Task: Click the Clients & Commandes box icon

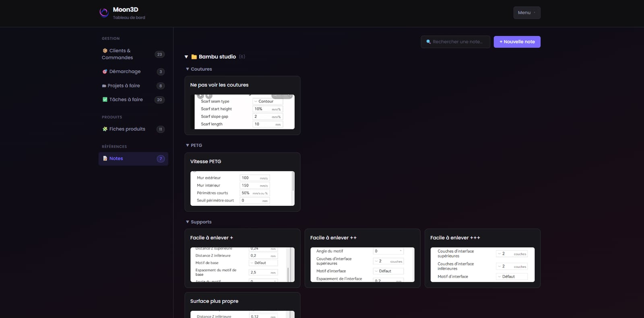Action: [105, 51]
